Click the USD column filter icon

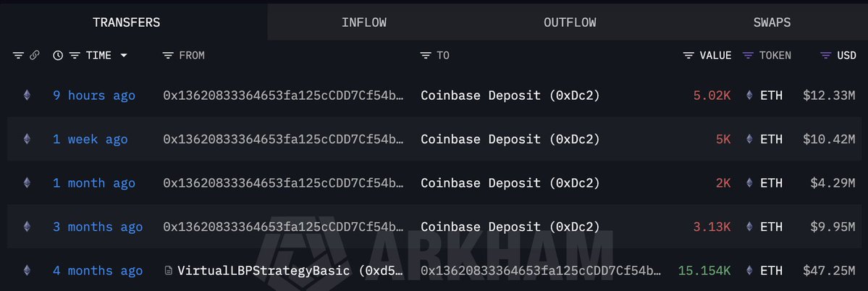coord(825,56)
